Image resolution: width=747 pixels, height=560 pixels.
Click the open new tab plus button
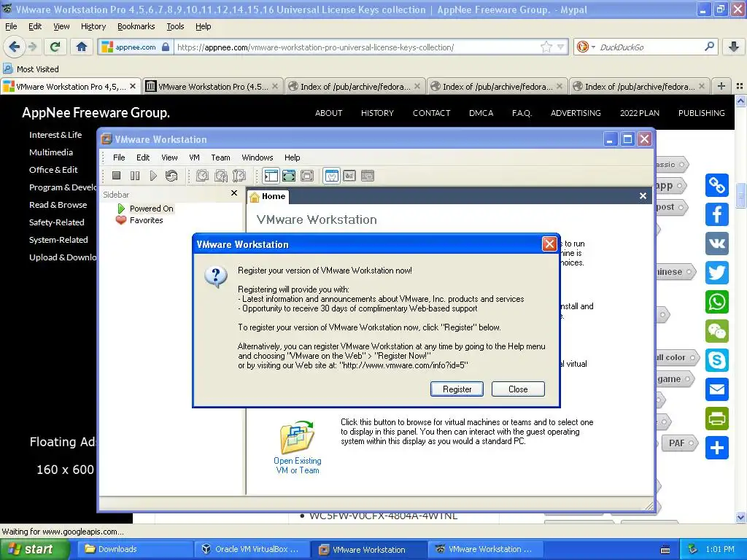point(721,86)
